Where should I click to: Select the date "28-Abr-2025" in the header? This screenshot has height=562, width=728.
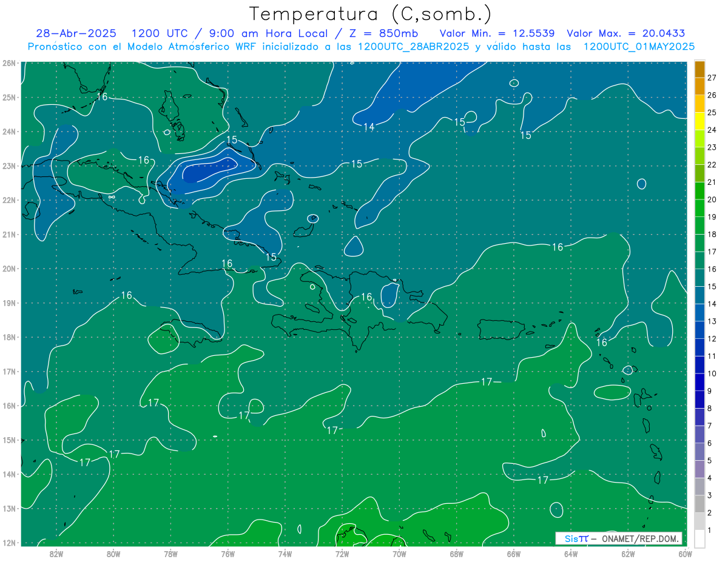(x=77, y=33)
